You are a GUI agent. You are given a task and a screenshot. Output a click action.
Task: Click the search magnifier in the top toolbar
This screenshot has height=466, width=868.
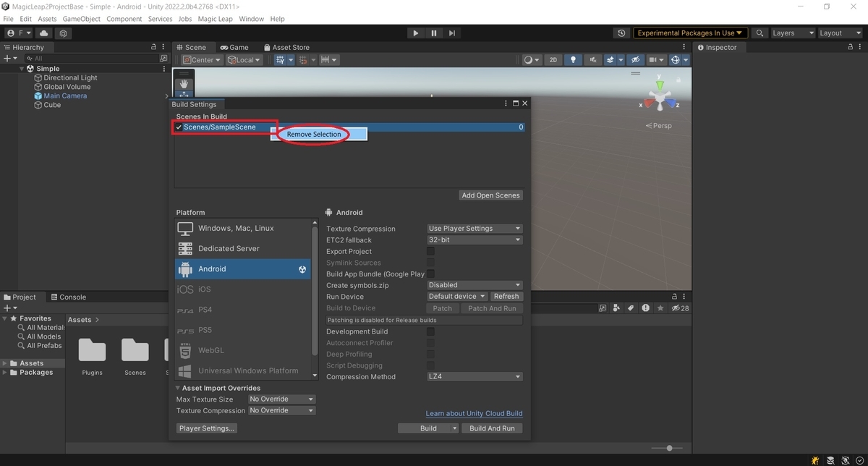pos(759,33)
